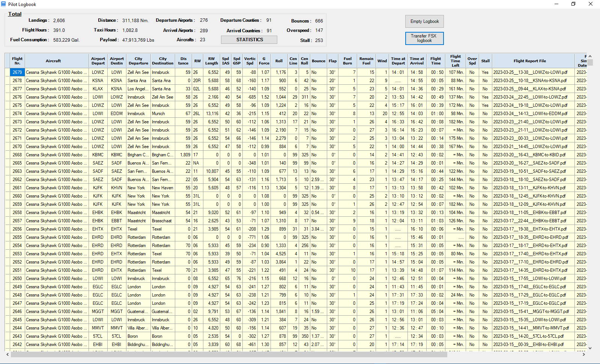Click horizontal scrollbar left arrow
Image resolution: width=600 pixels, height=364 pixels.
click(x=8, y=354)
